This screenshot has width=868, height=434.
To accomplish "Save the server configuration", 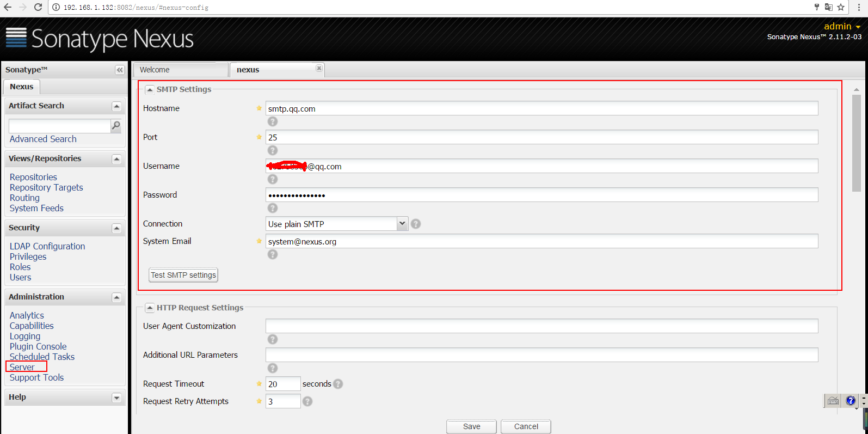I will tap(471, 426).
